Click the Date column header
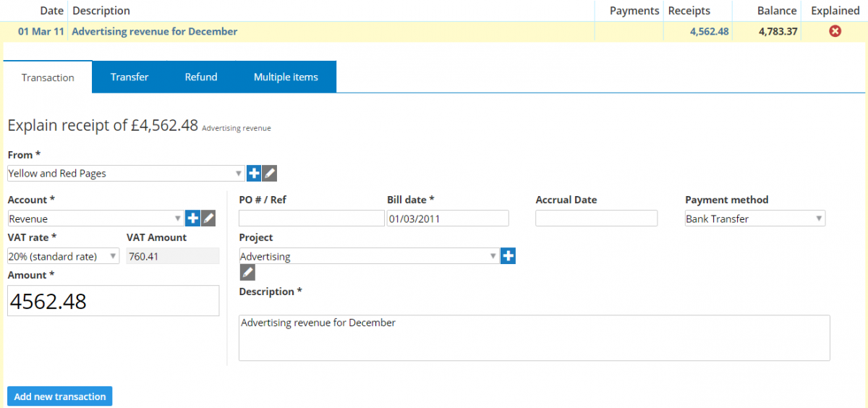Viewport: 868px width, 408px height. (x=51, y=11)
